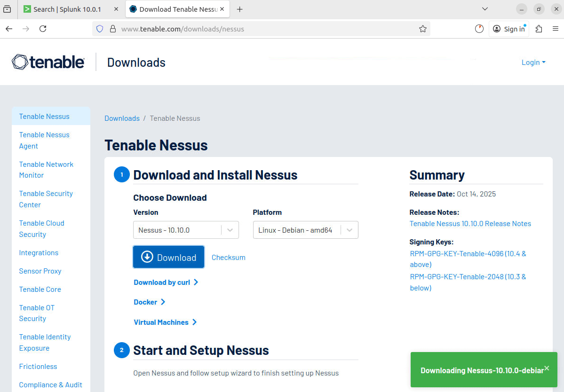Image resolution: width=564 pixels, height=392 pixels.
Task: Bookmark this page with star icon
Action: coord(422,29)
